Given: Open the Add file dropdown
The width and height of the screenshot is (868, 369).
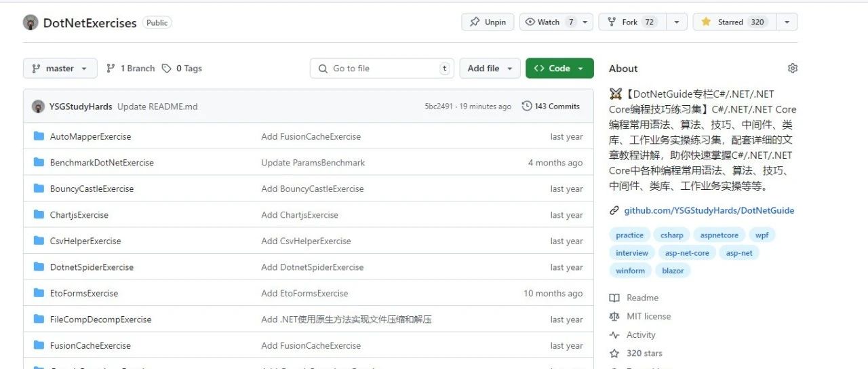Looking at the screenshot, I should [x=490, y=69].
